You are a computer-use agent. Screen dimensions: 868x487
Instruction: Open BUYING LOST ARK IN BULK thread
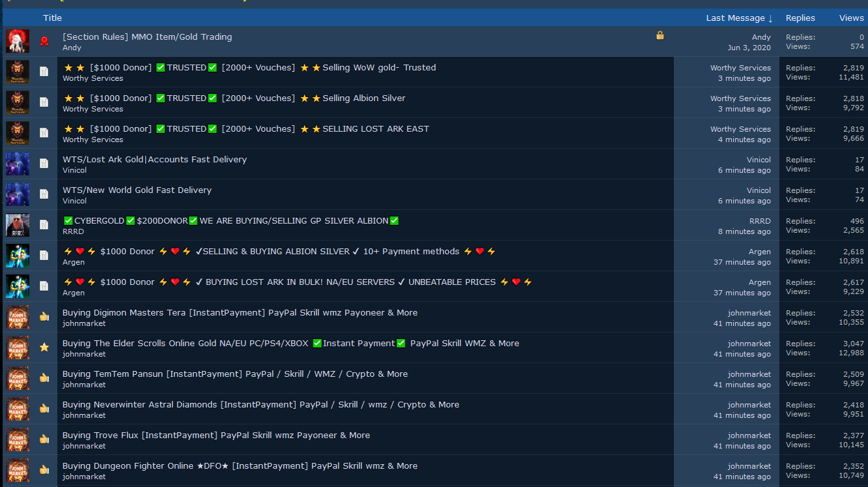298,282
